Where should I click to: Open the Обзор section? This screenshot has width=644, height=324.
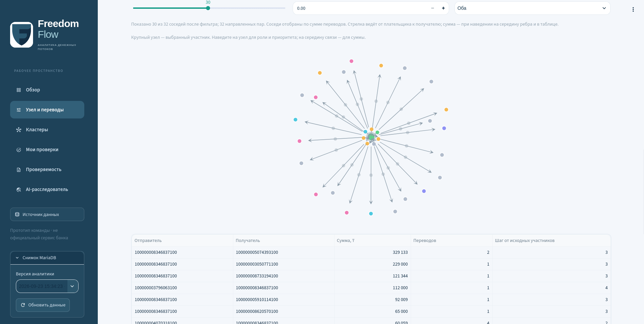pos(47,90)
